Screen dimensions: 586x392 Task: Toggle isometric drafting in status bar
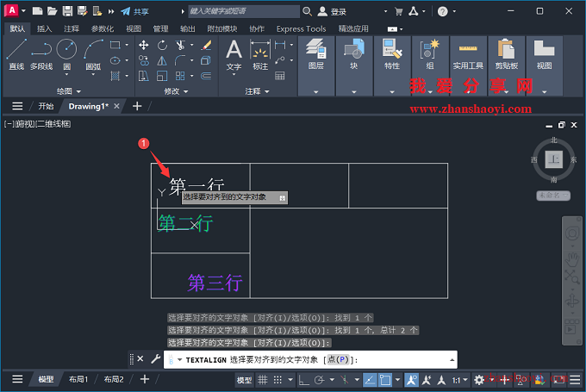(345, 380)
